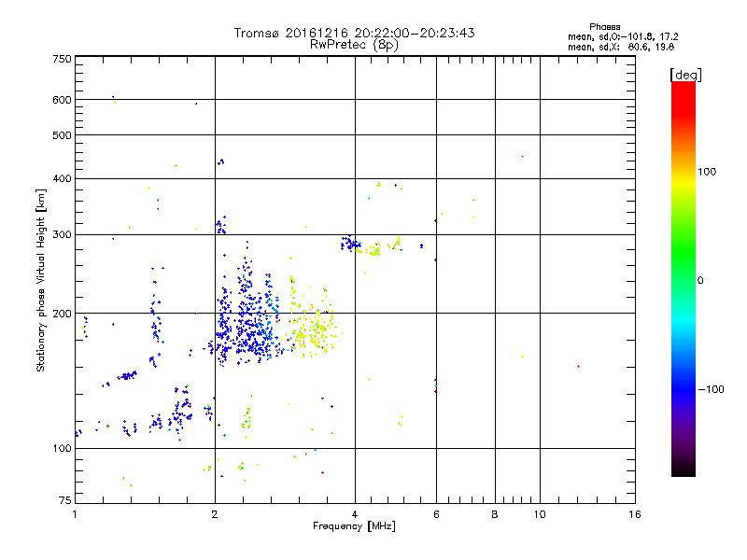Click the plot title 'Tromsø 20161216 20:22:00-20:23:43'
This screenshot has height=560, width=747.
[x=354, y=33]
